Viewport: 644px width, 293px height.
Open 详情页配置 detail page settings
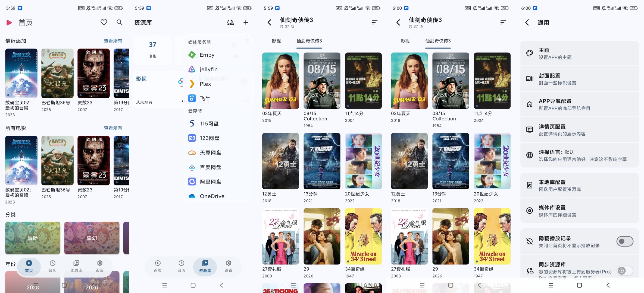[x=579, y=130]
